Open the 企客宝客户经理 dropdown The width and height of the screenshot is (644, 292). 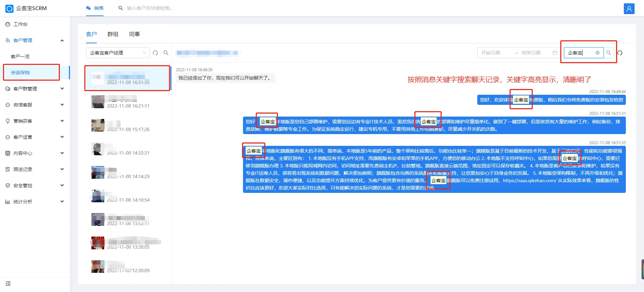[x=118, y=53]
